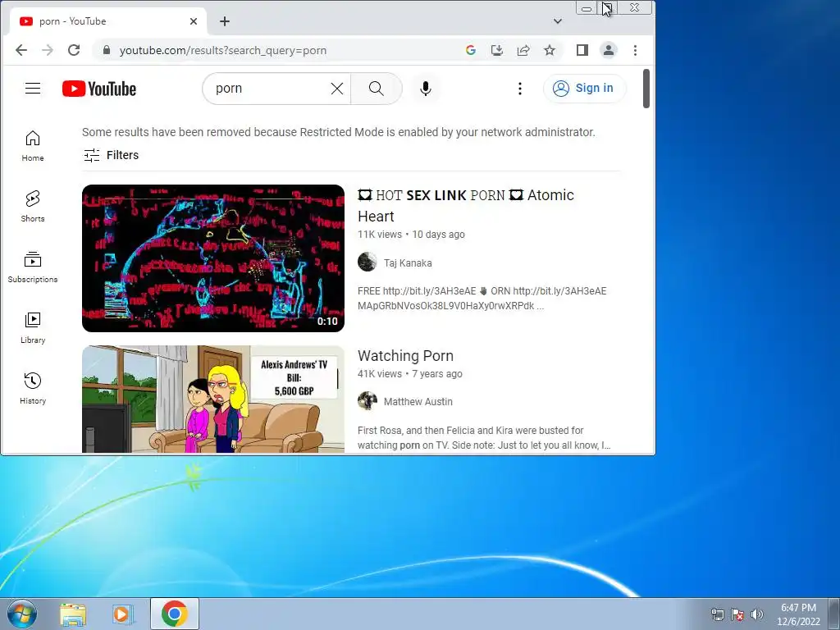This screenshot has height=630, width=840.
Task: View site information padlock icon
Action: point(107,50)
